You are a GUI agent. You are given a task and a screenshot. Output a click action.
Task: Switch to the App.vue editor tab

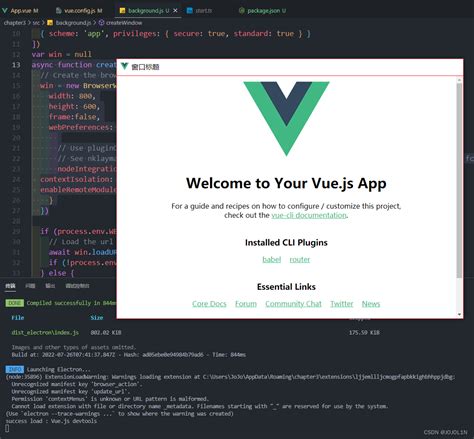20,11
